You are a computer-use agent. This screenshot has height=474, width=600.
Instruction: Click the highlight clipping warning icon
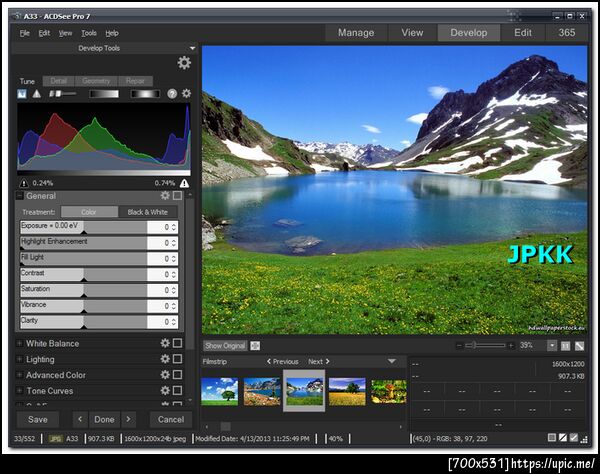tap(184, 183)
